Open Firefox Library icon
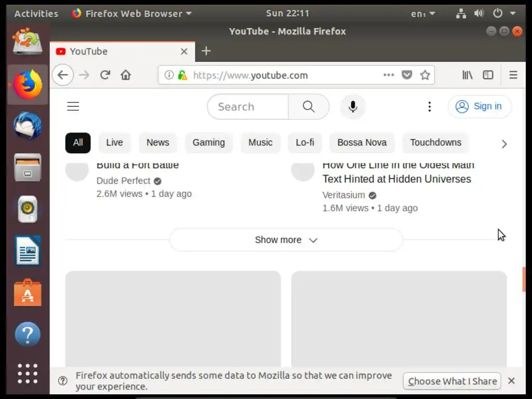The width and height of the screenshot is (532, 399). coord(468,75)
